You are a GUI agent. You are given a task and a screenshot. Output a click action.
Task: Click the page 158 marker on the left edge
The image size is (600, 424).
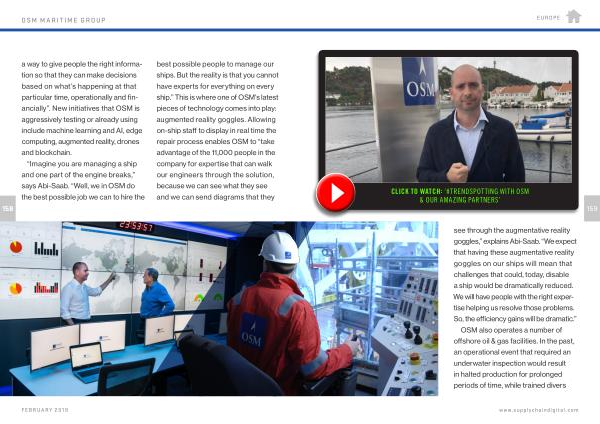[8, 208]
